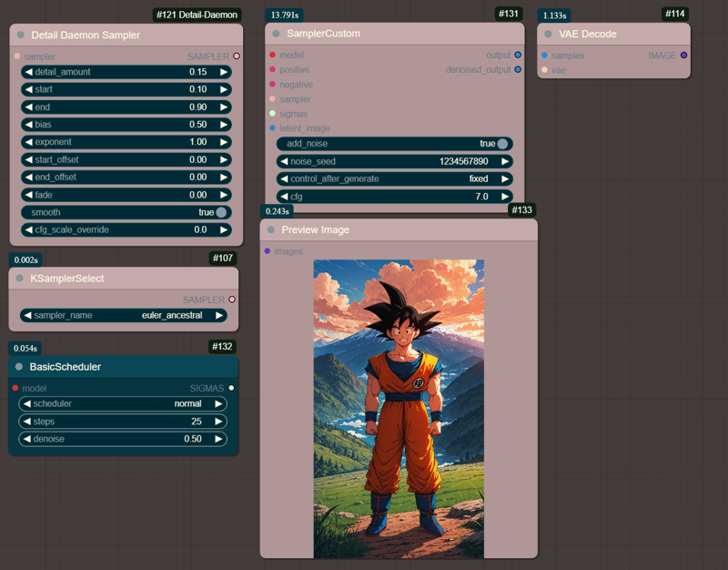The image size is (728, 570).
Task: Click the vae input socket on VAE Decode
Action: coord(544,70)
